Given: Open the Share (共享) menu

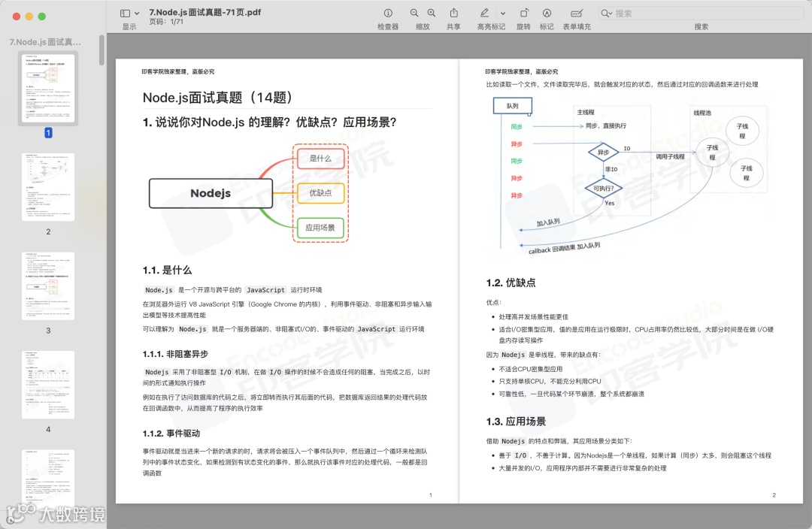Looking at the screenshot, I should pos(453,13).
